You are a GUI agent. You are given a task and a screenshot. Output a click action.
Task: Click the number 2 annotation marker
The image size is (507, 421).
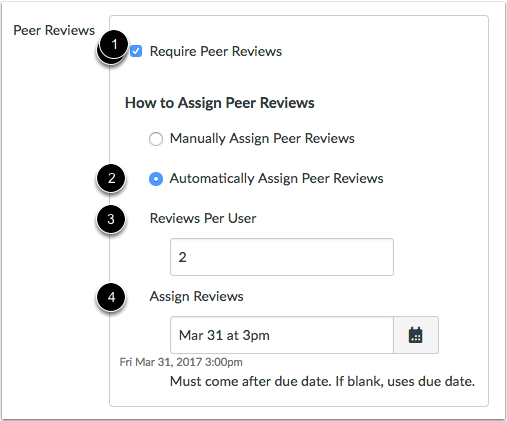click(x=111, y=178)
